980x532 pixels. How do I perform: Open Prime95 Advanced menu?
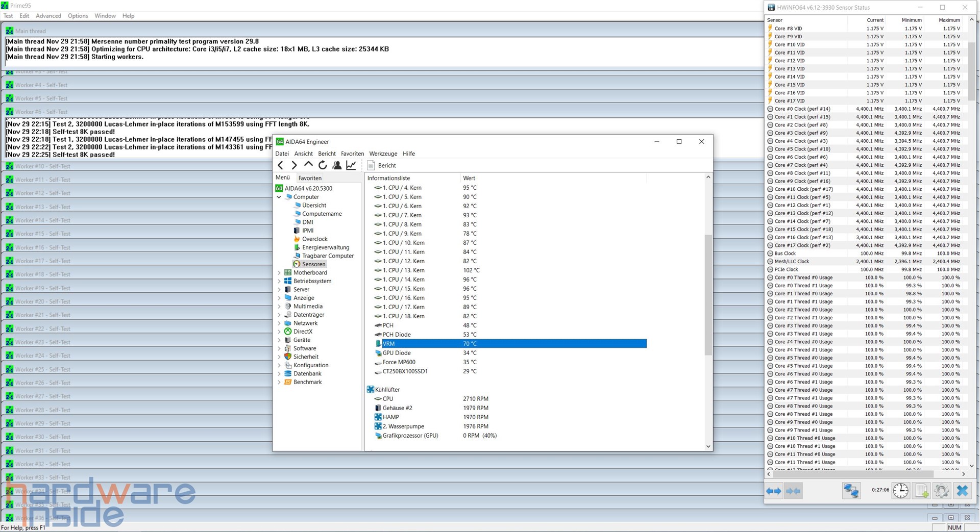point(48,16)
